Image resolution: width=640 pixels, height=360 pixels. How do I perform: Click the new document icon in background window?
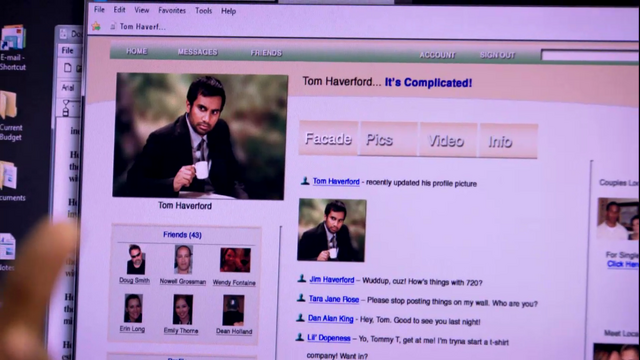tap(68, 68)
